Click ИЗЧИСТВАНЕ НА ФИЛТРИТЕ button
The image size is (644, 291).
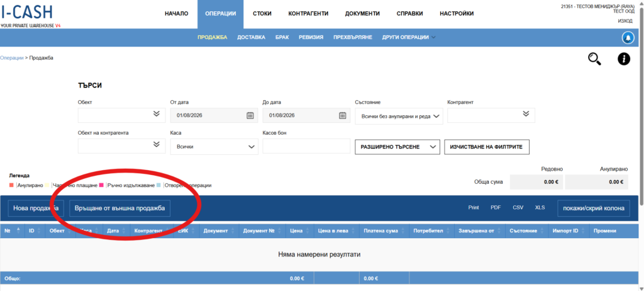[487, 146]
